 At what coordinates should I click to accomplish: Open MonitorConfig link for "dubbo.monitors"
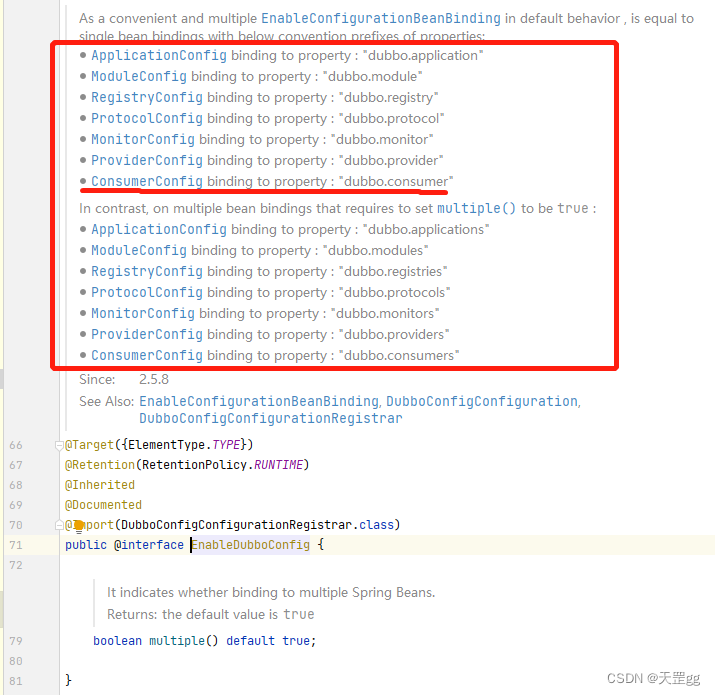tap(143, 313)
